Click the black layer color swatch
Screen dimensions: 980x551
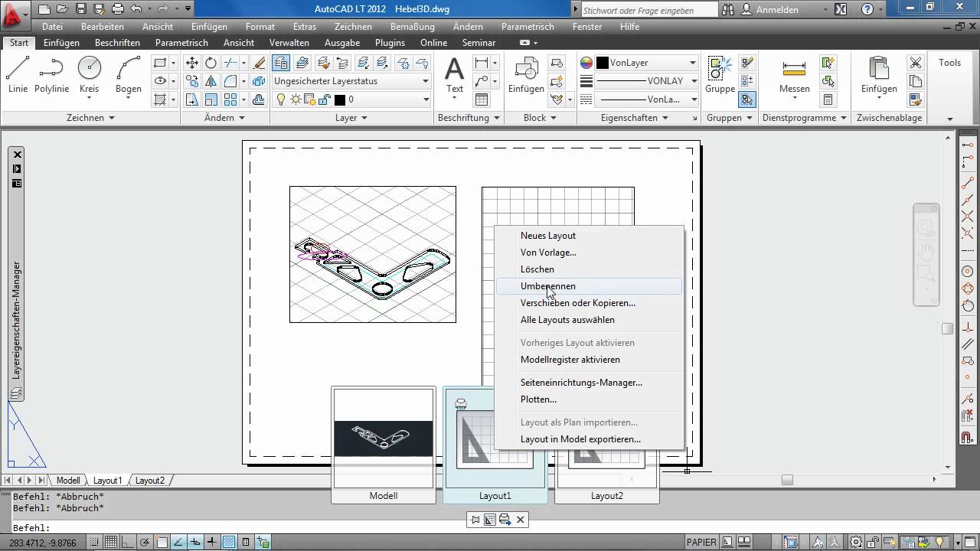[340, 99]
